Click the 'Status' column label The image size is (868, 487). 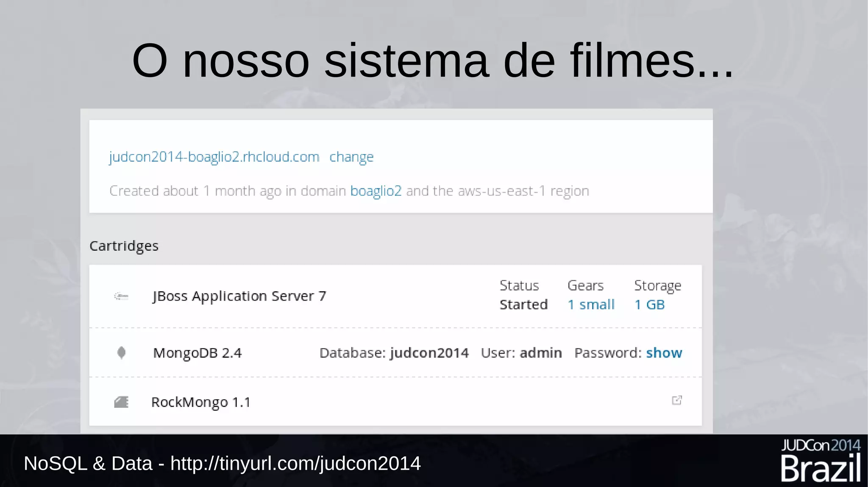point(519,285)
